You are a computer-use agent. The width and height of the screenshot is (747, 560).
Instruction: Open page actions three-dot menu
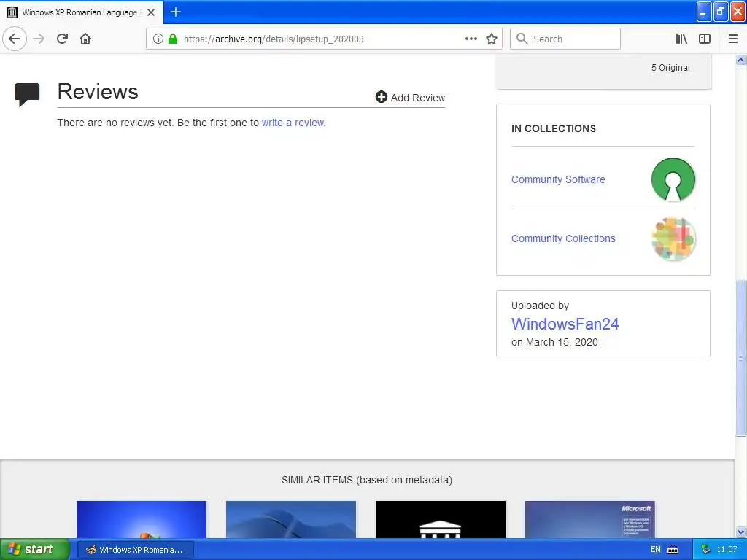coord(471,39)
